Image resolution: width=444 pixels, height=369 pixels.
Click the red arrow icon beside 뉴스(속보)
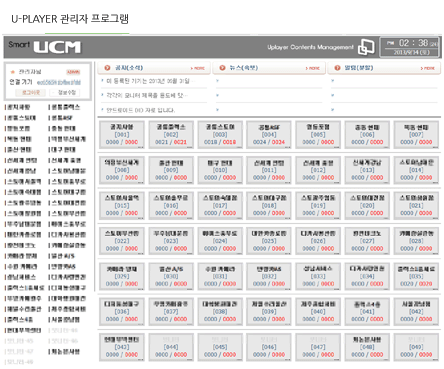(x=222, y=68)
